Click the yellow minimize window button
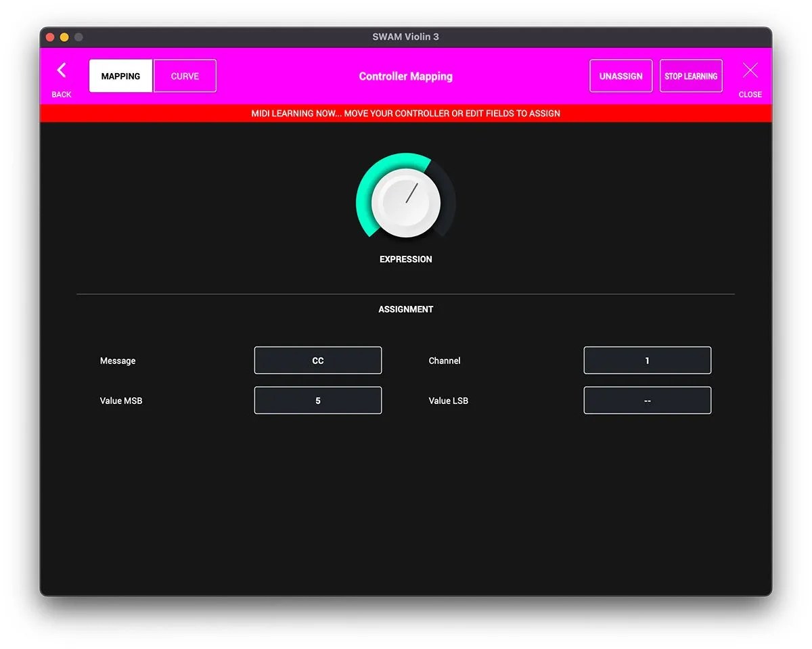Viewport: 812px width, 649px height. click(64, 37)
